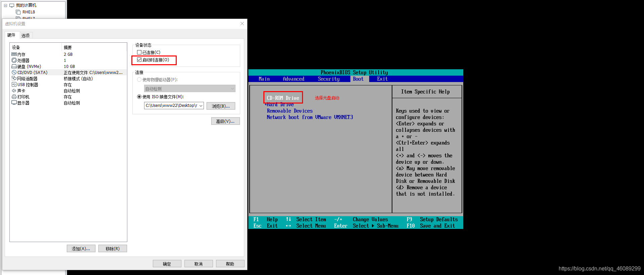
Task: Click the 正在使用文件 CD/DVD summary
Action: coord(93,73)
